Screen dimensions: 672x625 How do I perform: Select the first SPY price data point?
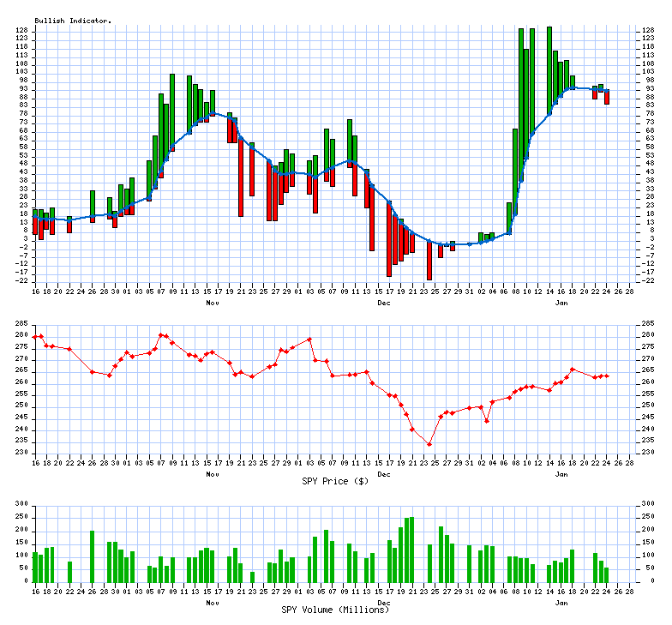point(35,337)
